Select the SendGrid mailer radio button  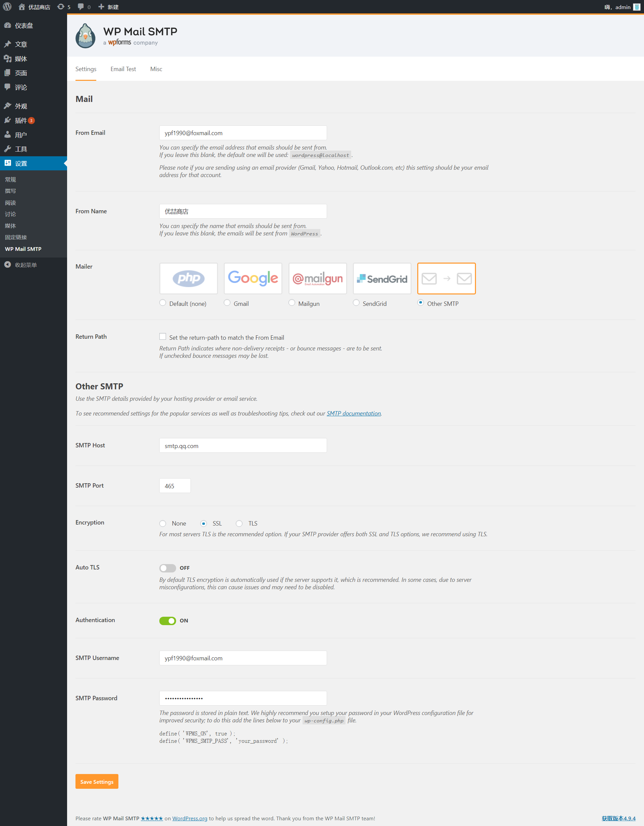click(x=356, y=302)
